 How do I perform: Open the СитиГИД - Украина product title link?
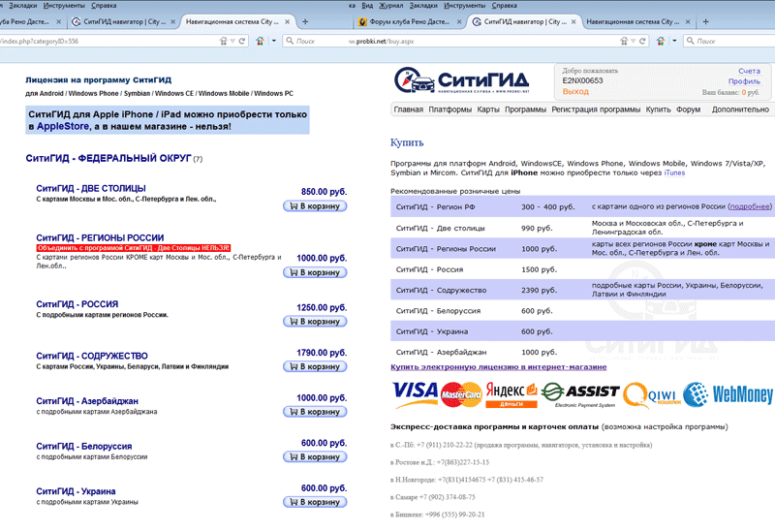(x=76, y=491)
